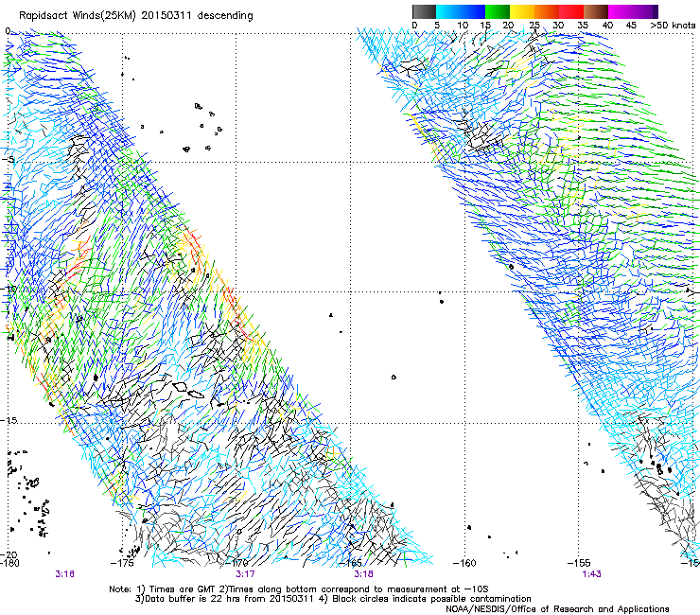Click the '-175' longitude axis label
Image resolution: width=700 pixels, height=615 pixels.
[x=122, y=563]
